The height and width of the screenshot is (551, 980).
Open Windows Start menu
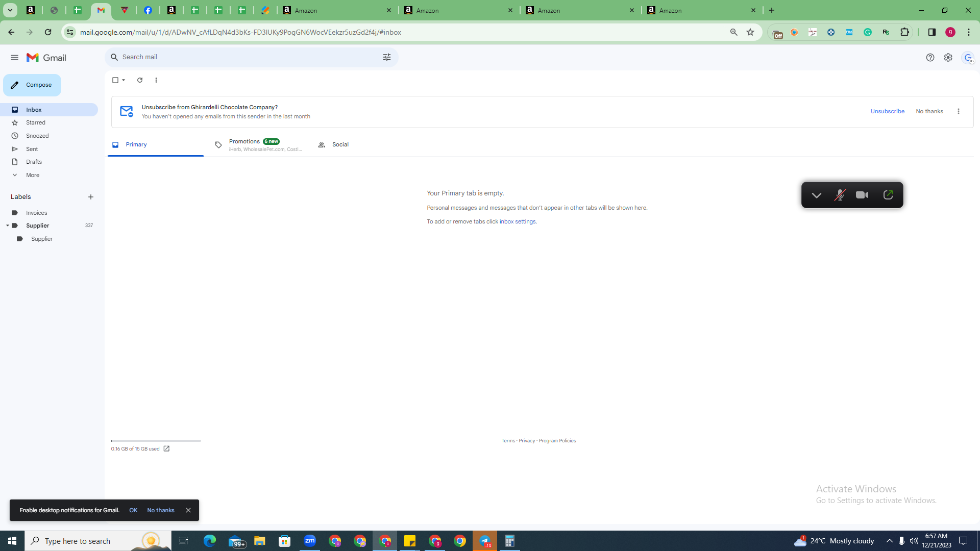pyautogui.click(x=12, y=541)
